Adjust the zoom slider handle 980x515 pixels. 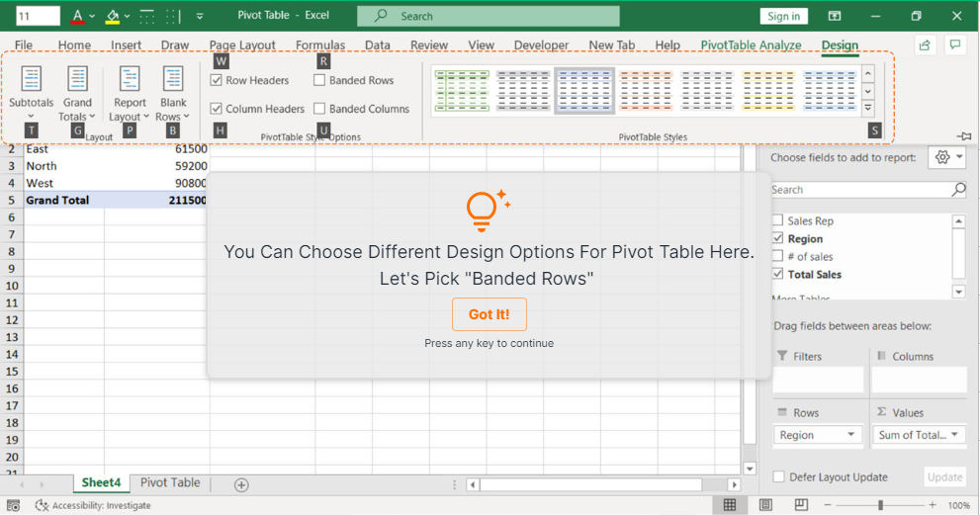click(x=880, y=505)
